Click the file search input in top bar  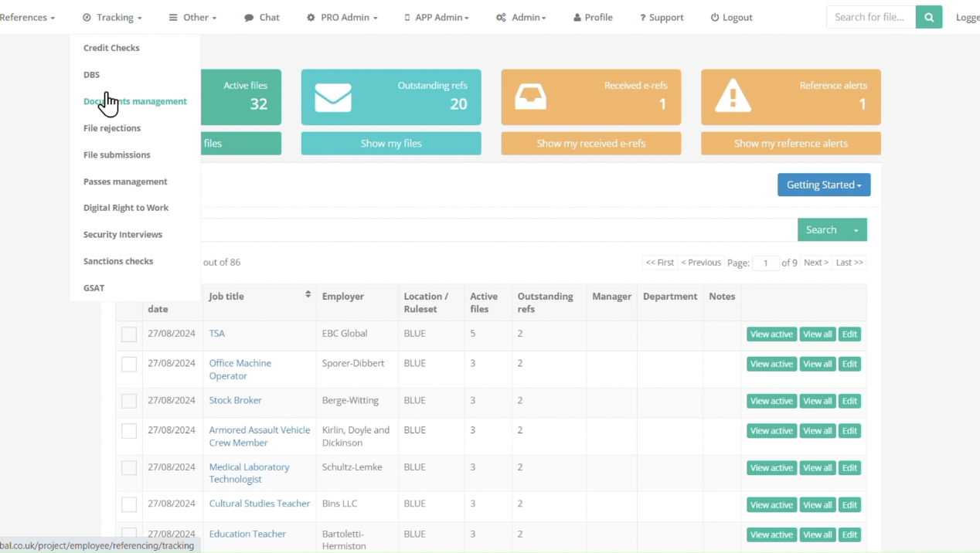[871, 17]
